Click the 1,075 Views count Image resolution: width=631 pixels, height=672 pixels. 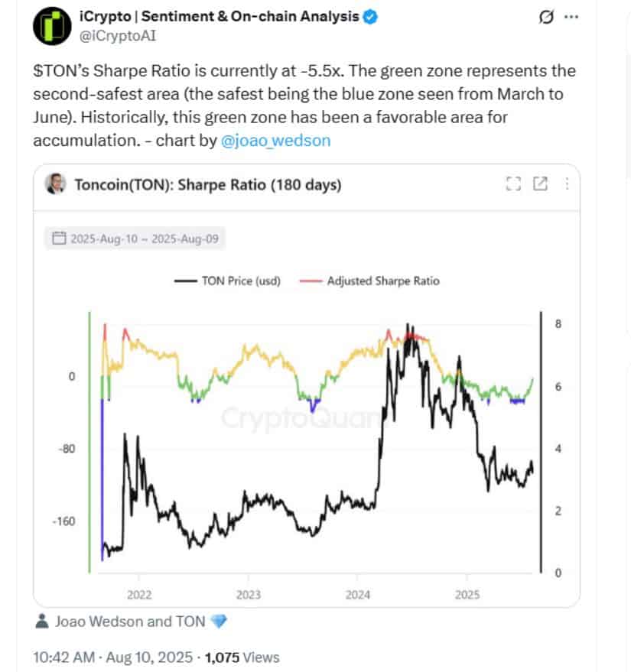(242, 657)
